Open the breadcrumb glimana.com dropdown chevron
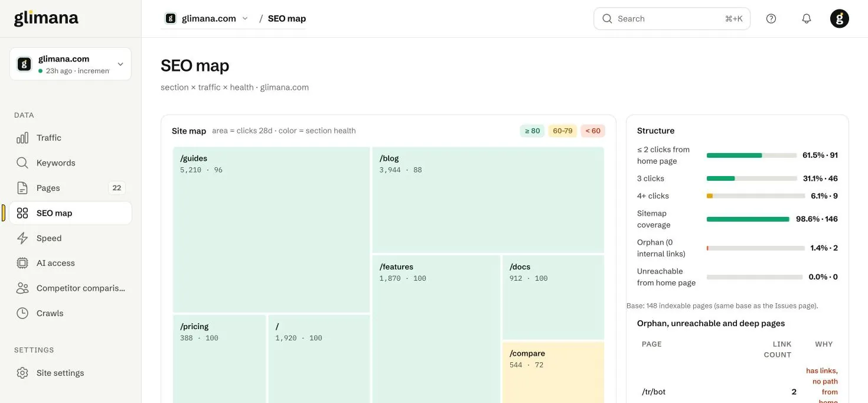868x403 pixels. click(245, 18)
